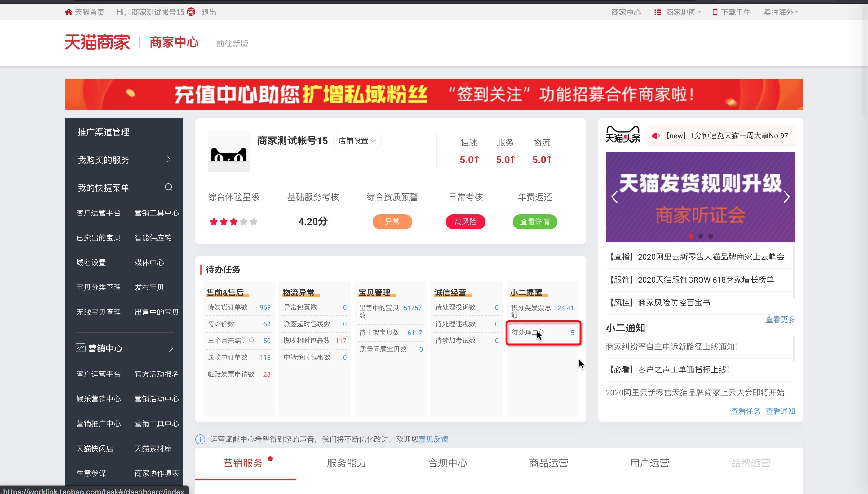
Task: Select the 商品运营 tab
Action: click(x=549, y=463)
